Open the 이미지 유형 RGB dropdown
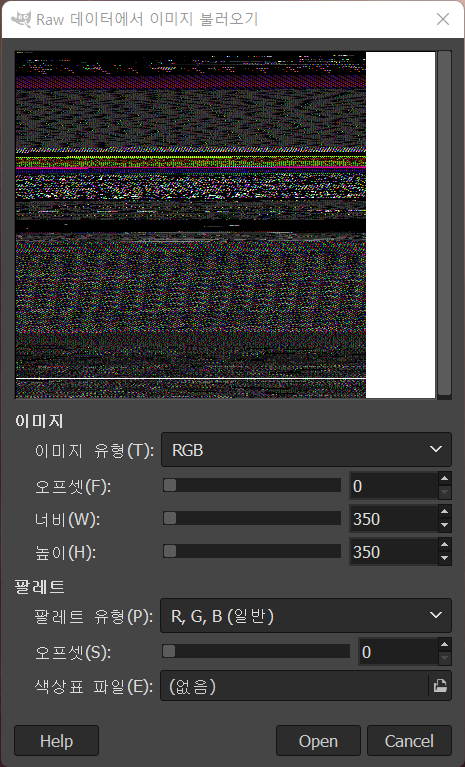The height and width of the screenshot is (767, 465). (x=306, y=449)
